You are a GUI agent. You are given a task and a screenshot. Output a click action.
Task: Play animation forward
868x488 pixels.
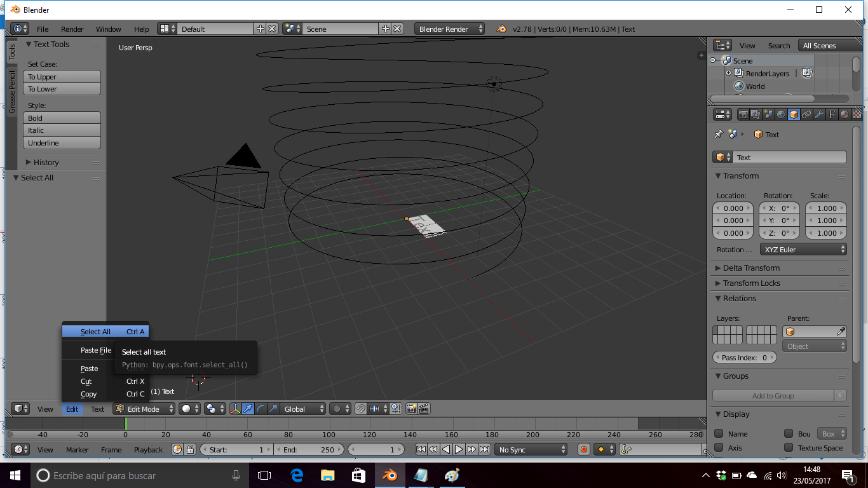pos(459,449)
